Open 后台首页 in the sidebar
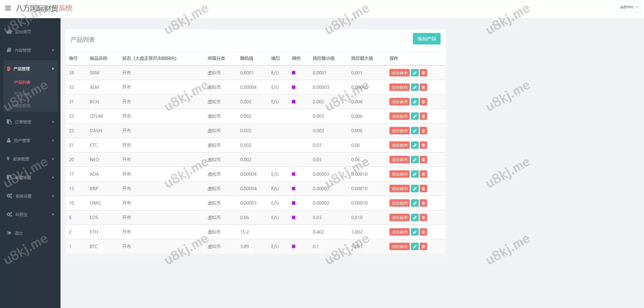Image resolution: width=644 pixels, height=308 pixels. coord(23,32)
